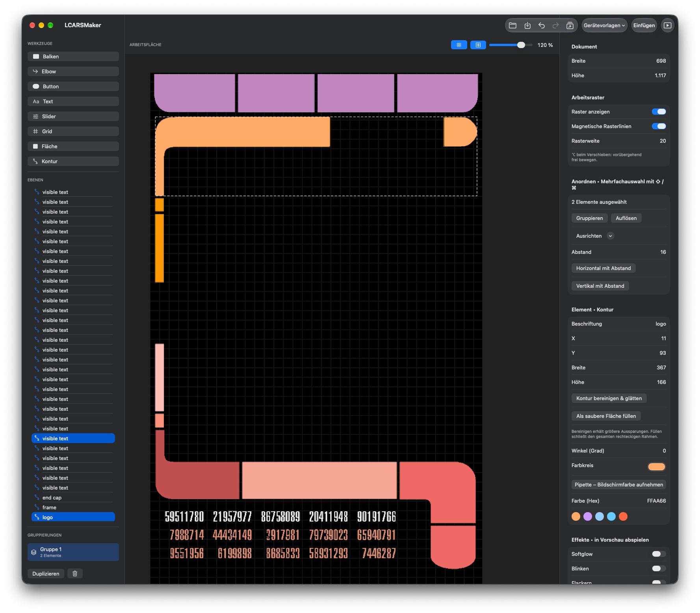Expand the Ausrichten chevron menu
Viewport: 700px width, 613px height.
coord(611,236)
